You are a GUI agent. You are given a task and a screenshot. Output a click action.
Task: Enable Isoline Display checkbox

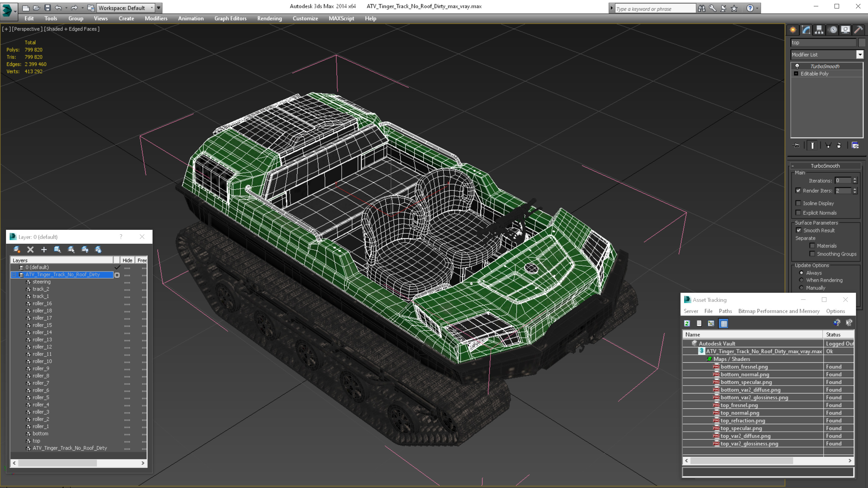[798, 203]
